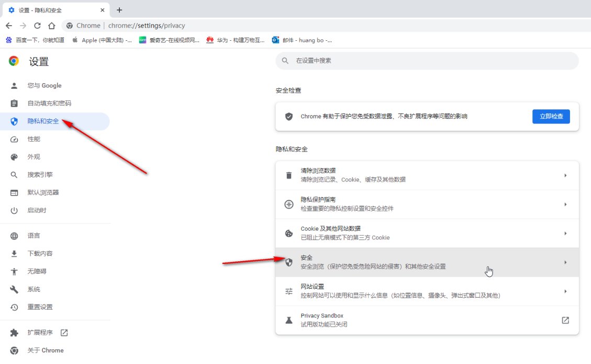The image size is (591, 364).
Task: Open 下载内容 in the sidebar
Action: click(54, 253)
